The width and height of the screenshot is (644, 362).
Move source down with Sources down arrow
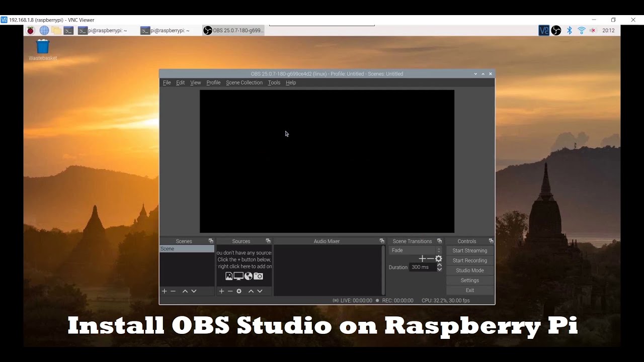point(260,291)
